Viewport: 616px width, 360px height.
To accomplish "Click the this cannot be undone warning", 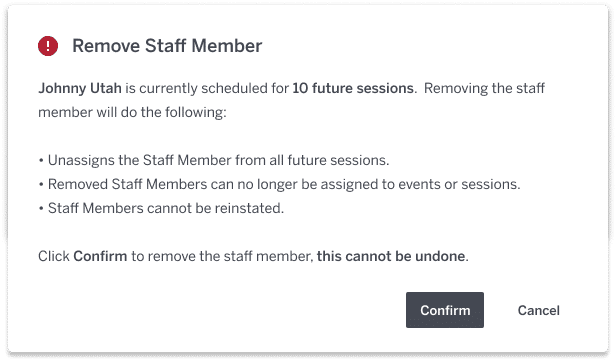I will [x=391, y=256].
